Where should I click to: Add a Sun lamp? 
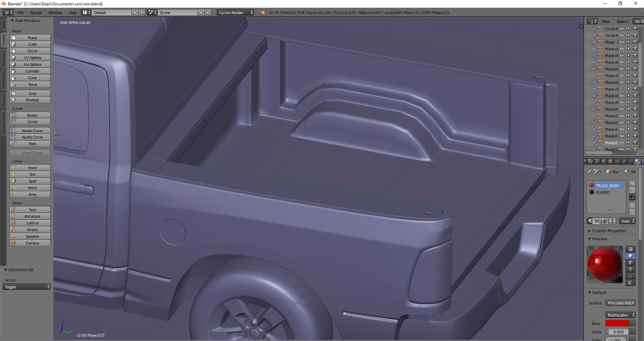click(x=30, y=174)
